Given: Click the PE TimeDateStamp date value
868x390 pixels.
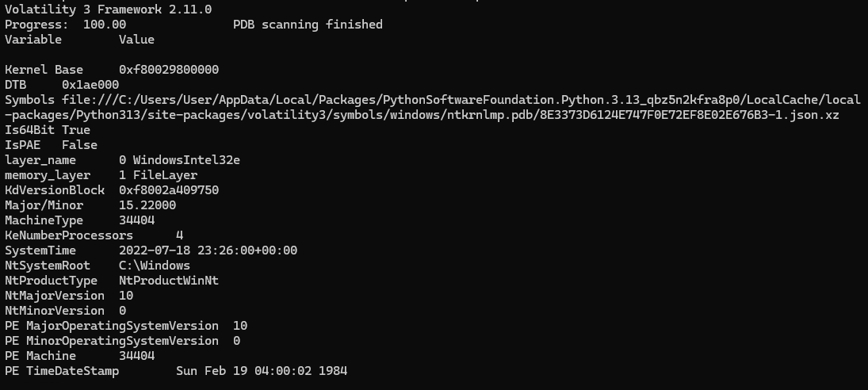Looking at the screenshot, I should 262,371.
